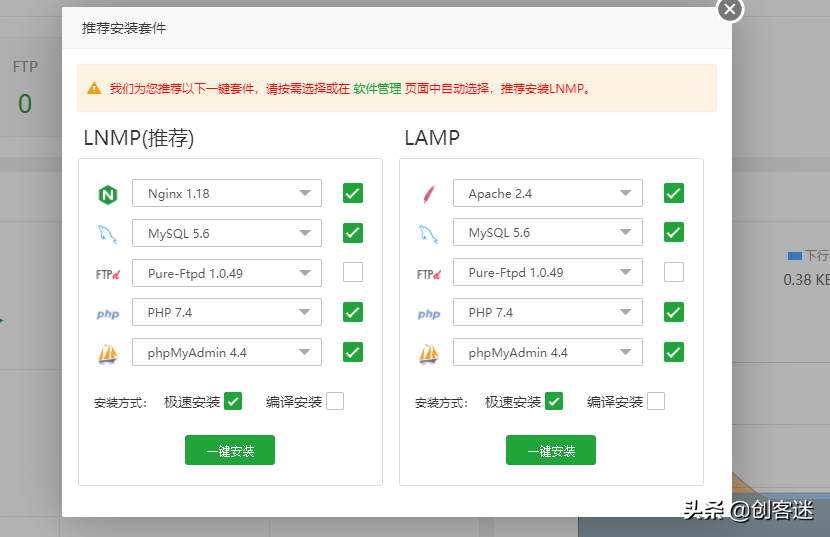The height and width of the screenshot is (537, 830).
Task: Open the 软件管理 link in notice
Action: [x=377, y=88]
